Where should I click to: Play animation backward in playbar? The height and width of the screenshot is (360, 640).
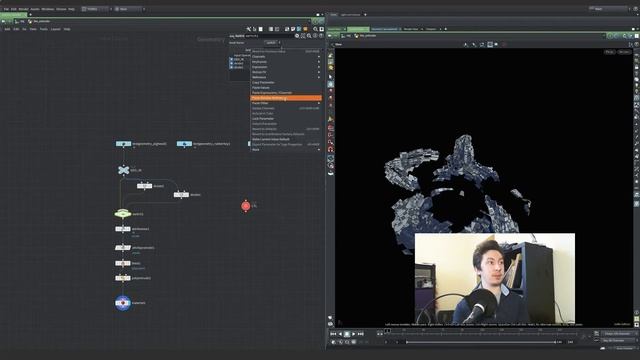click(340, 334)
